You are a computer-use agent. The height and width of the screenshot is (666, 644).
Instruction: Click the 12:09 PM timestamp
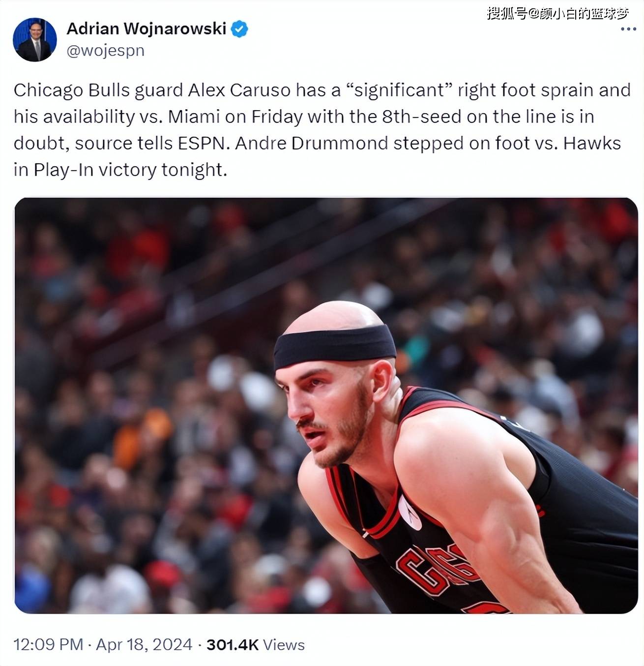[48, 644]
